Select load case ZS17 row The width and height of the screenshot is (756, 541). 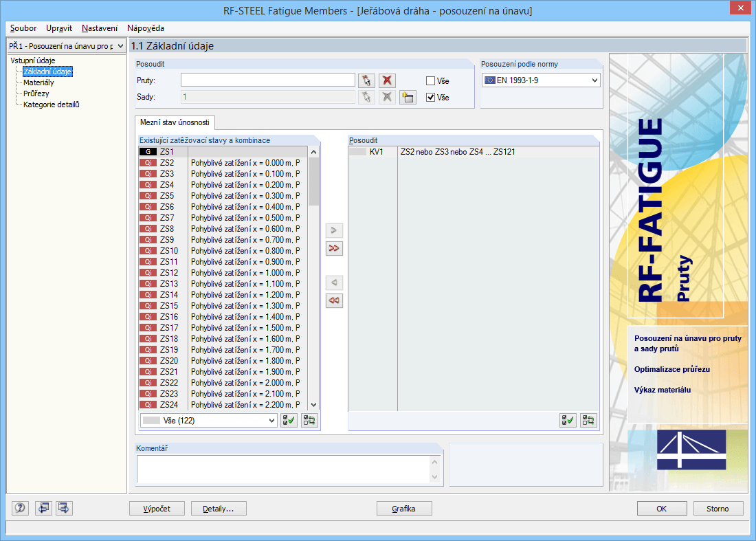(223, 328)
